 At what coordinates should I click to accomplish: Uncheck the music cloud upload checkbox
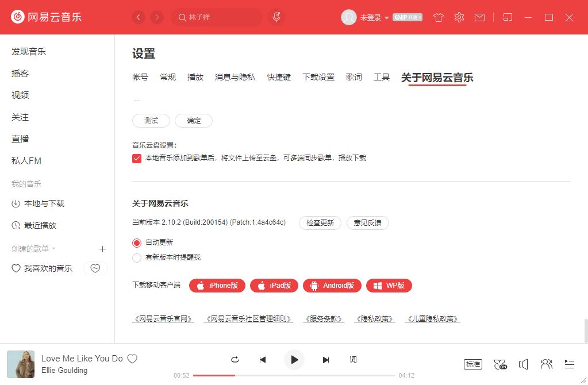pyautogui.click(x=136, y=157)
